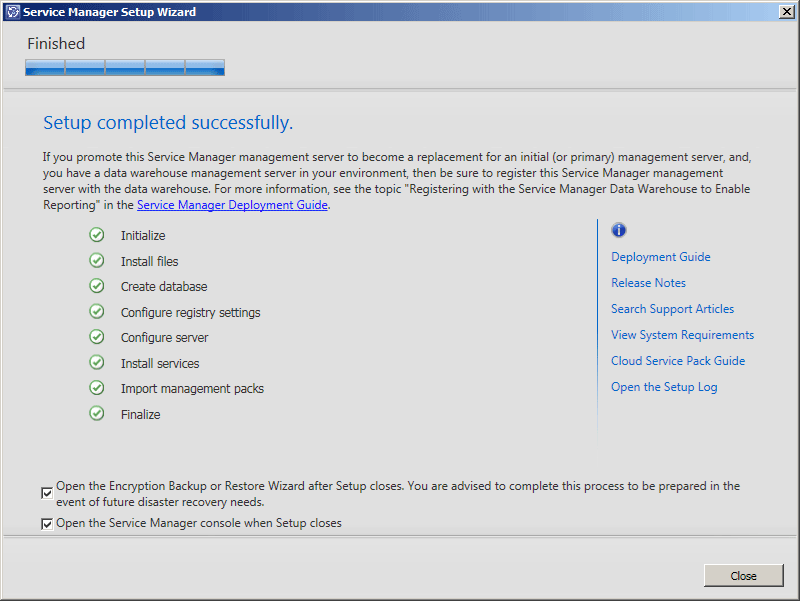Open the Service Manager Deployment Guide link
The width and height of the screenshot is (800, 601).
coord(232,205)
